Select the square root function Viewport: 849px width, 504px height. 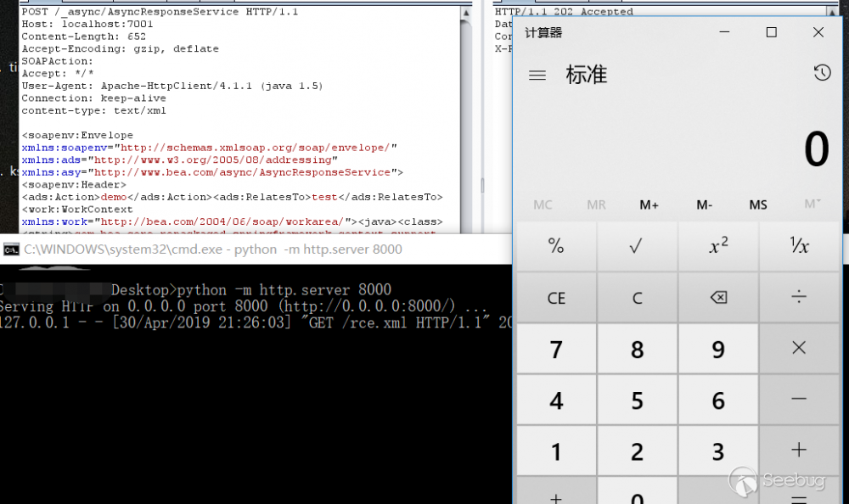pyautogui.click(x=637, y=247)
